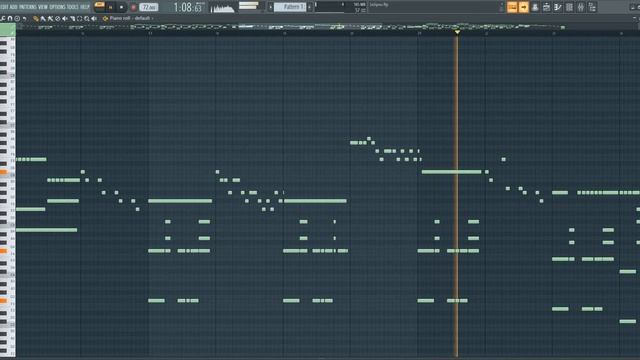
Task: Click the green corner above piano keys
Action: (x=8, y=30)
